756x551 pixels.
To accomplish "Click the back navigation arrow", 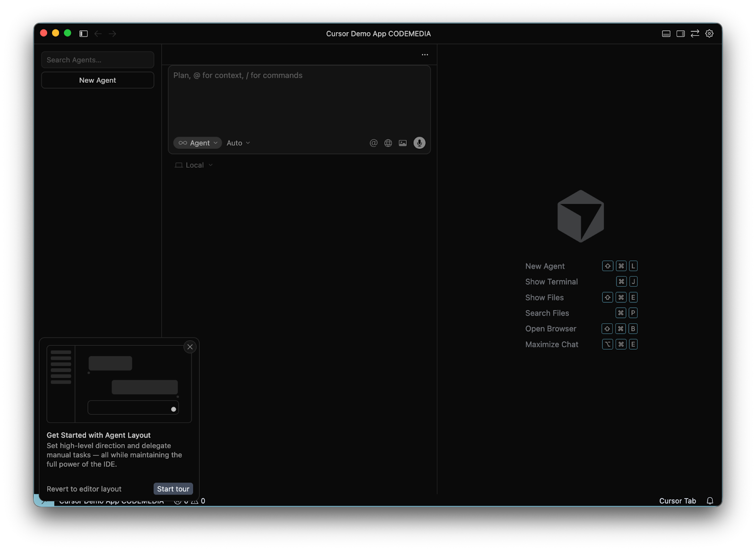I will 98,34.
